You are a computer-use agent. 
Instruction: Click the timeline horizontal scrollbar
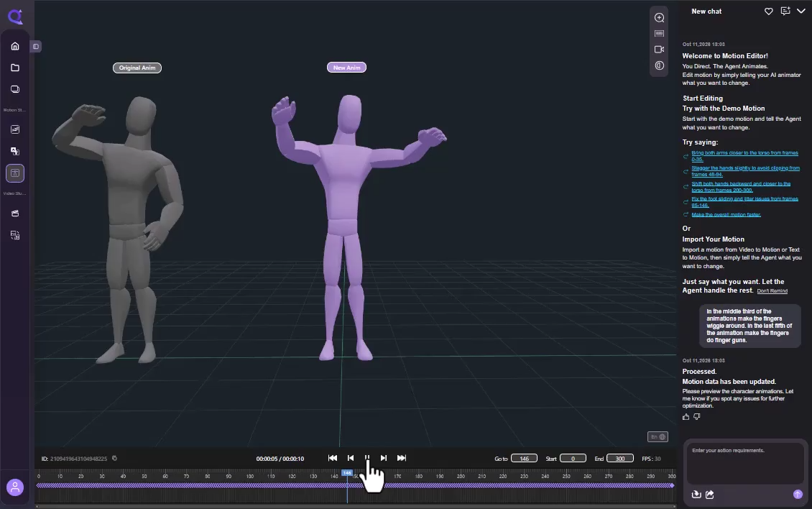pyautogui.click(x=355, y=506)
